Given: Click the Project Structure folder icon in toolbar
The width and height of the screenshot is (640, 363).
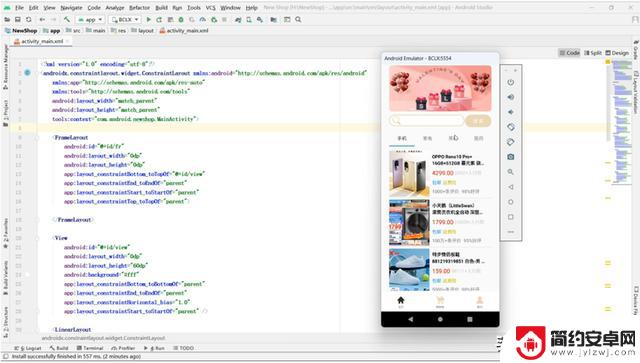Looking at the screenshot, I should tap(273, 20).
